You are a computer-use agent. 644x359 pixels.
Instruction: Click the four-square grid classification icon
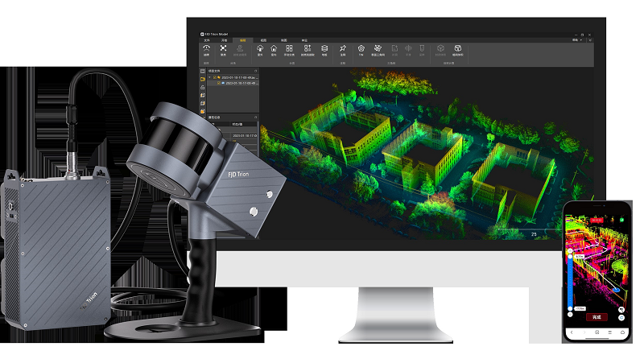point(289,49)
